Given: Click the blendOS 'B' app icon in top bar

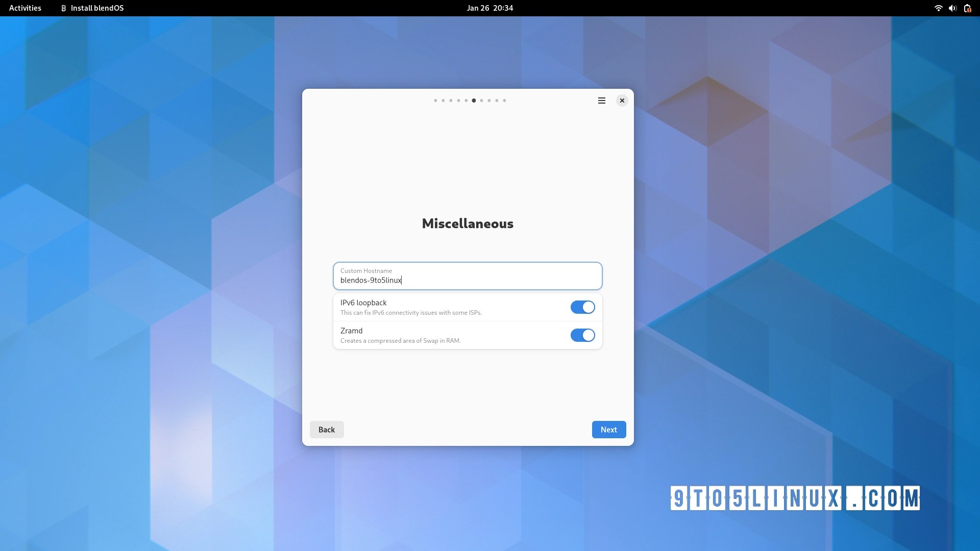Looking at the screenshot, I should tap(64, 8).
